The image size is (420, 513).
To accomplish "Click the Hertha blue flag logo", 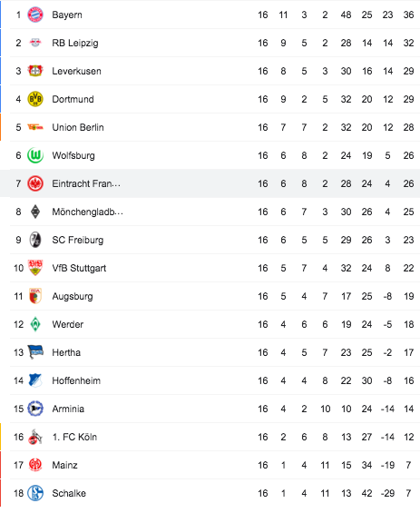I will point(35,352).
